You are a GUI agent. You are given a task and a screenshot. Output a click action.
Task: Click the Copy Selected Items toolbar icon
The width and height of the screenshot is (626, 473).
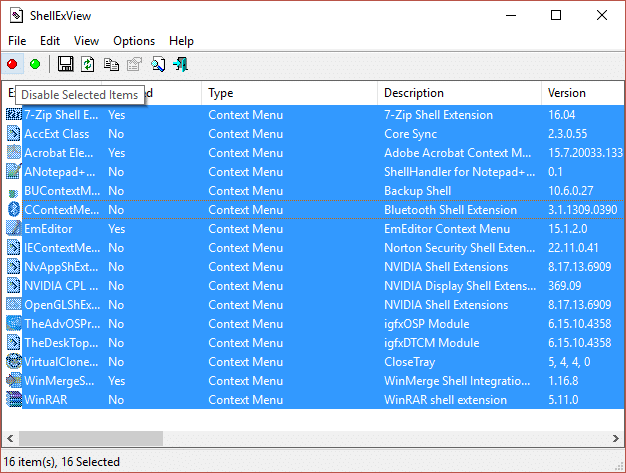111,64
